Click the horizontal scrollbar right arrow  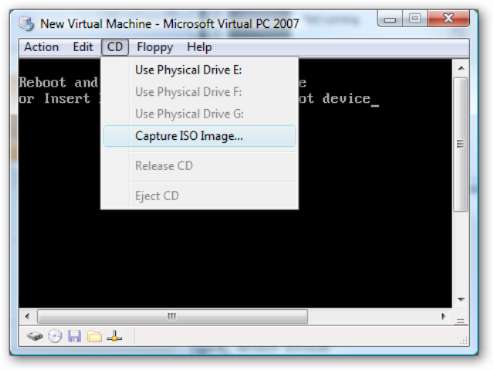click(x=443, y=316)
